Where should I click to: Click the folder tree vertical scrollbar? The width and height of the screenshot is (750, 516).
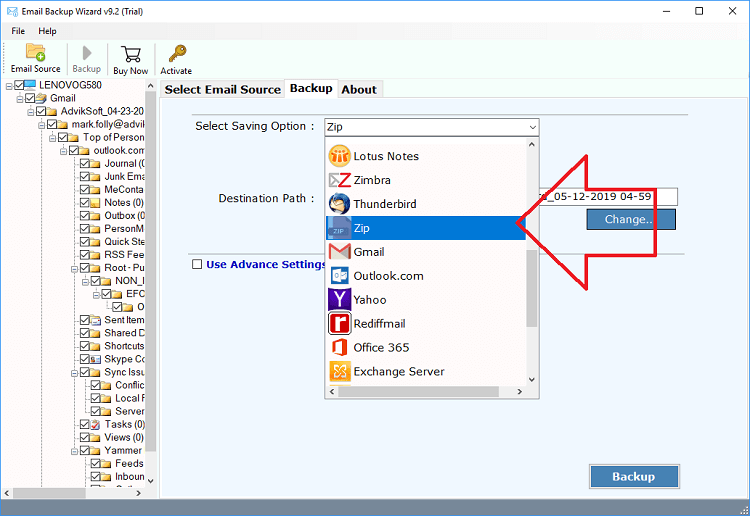(151, 271)
